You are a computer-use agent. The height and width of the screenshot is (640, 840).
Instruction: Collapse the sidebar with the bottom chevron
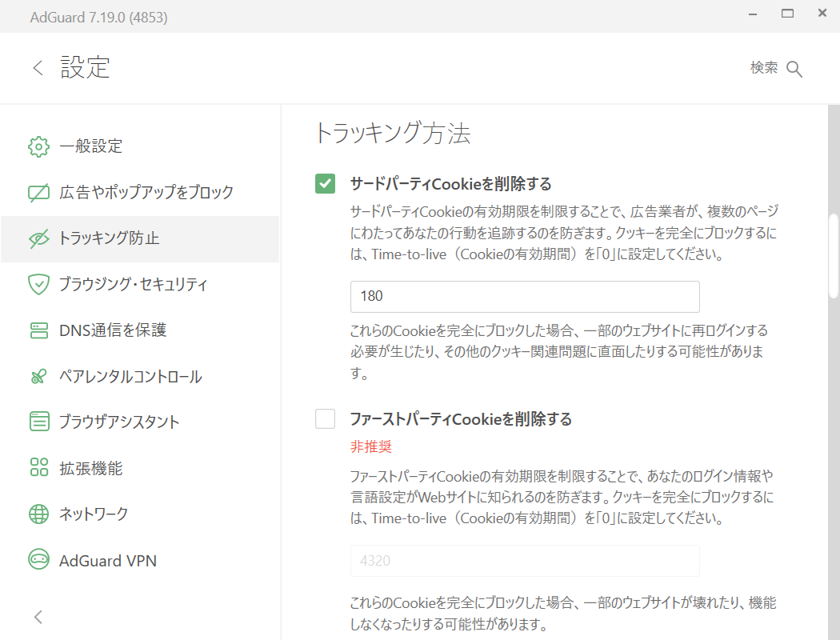pos(38,617)
